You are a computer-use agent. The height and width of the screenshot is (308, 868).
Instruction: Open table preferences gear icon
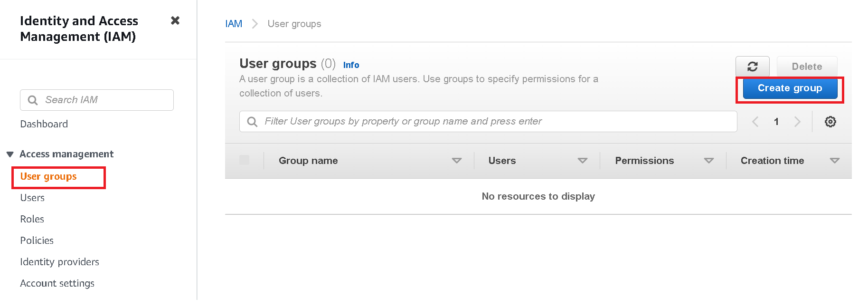tap(830, 122)
